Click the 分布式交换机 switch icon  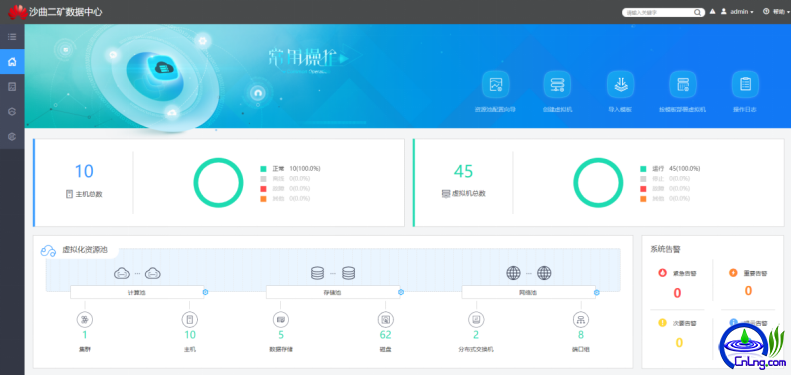tap(476, 319)
